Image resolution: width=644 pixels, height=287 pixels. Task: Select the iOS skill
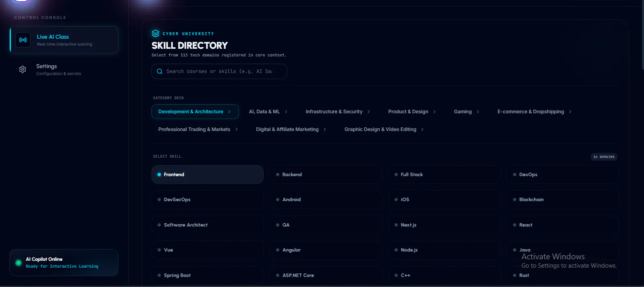pos(445,200)
